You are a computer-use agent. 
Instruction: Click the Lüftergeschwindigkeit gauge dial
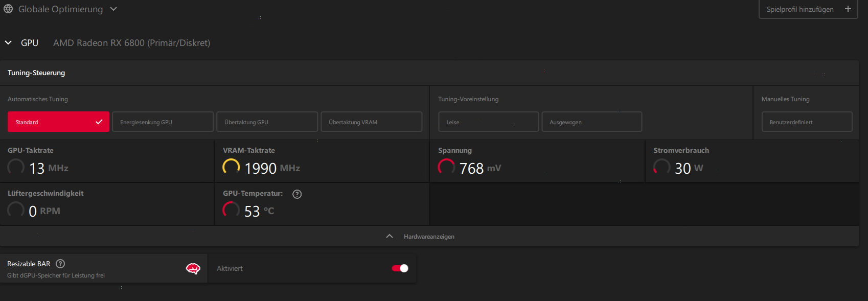click(16, 210)
